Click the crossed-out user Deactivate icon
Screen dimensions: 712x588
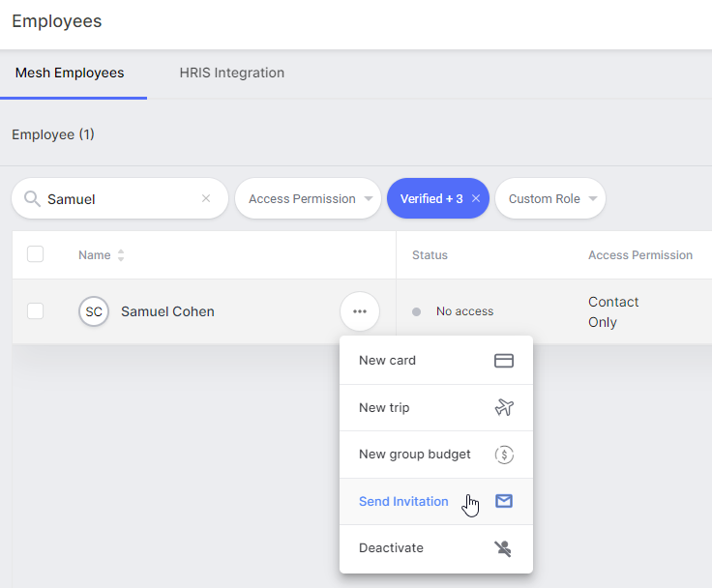point(503,548)
